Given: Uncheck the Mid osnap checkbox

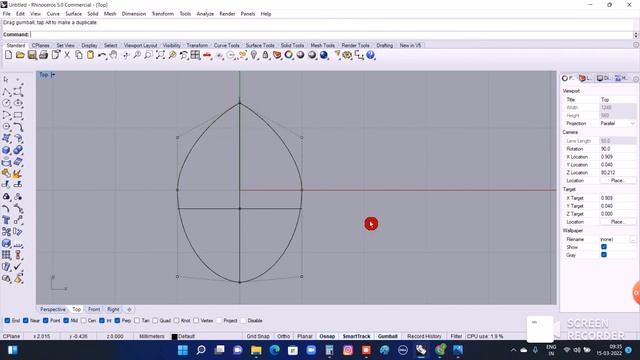Looking at the screenshot, I should (66, 320).
